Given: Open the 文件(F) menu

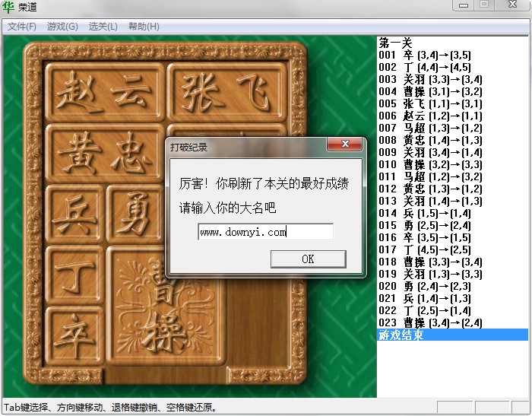Looking at the screenshot, I should (x=22, y=27).
